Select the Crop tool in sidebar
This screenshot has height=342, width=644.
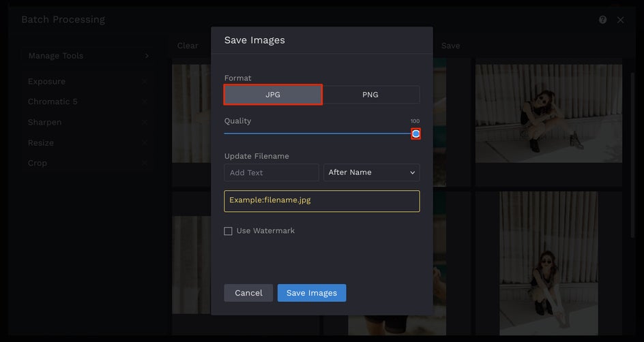[x=38, y=164]
